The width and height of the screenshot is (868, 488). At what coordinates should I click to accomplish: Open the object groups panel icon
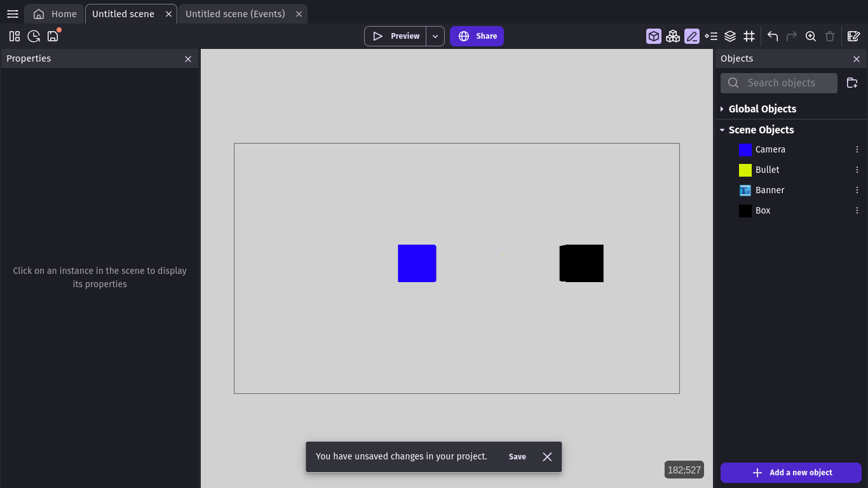click(673, 36)
